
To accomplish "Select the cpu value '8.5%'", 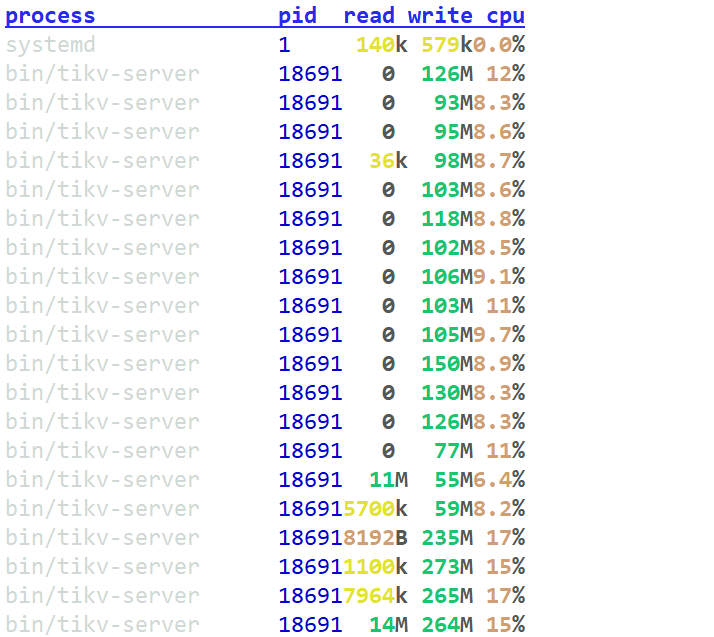I will 499,248.
